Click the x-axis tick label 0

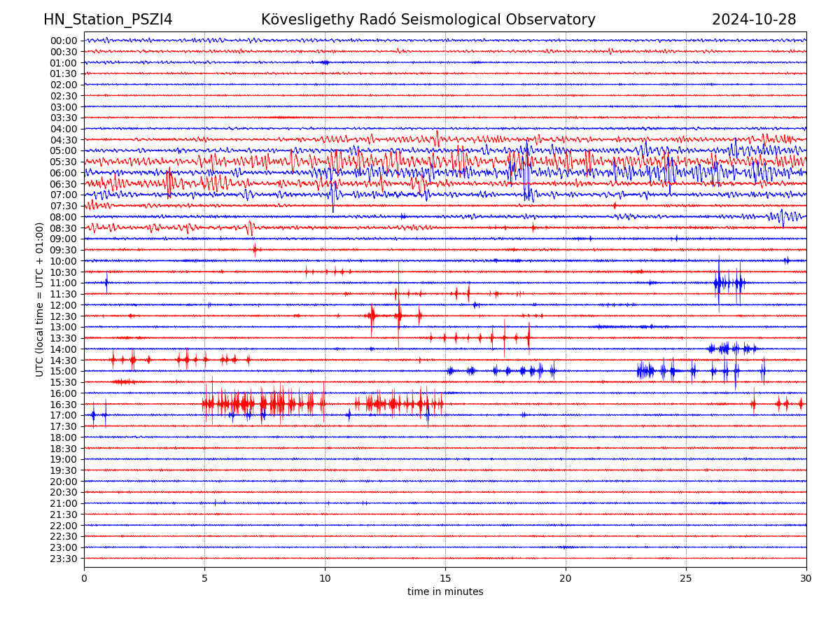click(84, 578)
